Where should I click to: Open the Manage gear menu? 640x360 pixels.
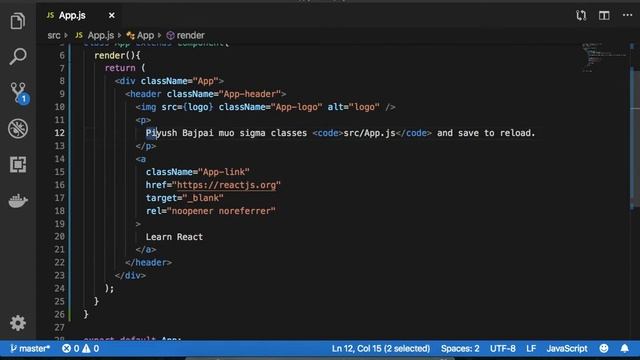tap(18, 323)
